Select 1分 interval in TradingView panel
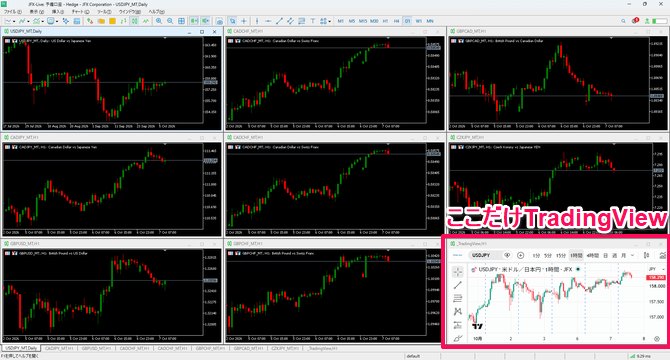The height and width of the screenshot is (360, 670). click(x=536, y=255)
